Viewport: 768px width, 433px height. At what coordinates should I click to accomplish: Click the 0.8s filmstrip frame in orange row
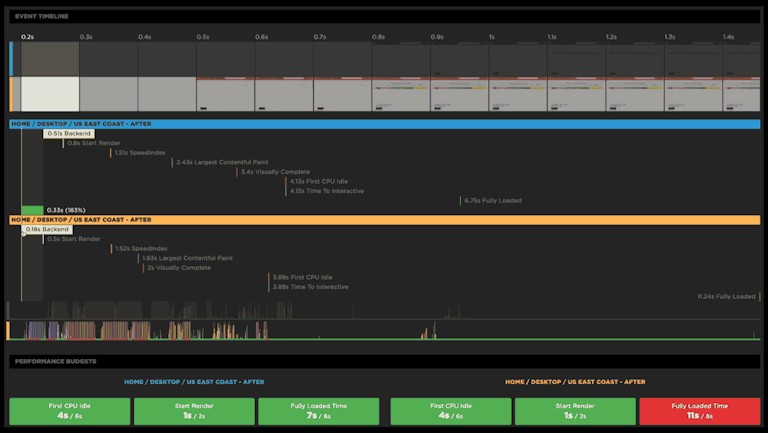coord(401,94)
